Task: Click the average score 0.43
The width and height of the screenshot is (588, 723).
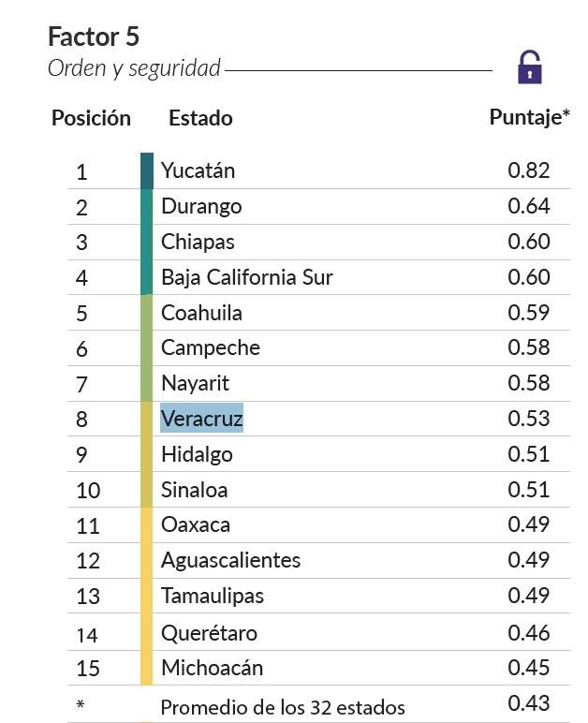Action: [x=529, y=703]
